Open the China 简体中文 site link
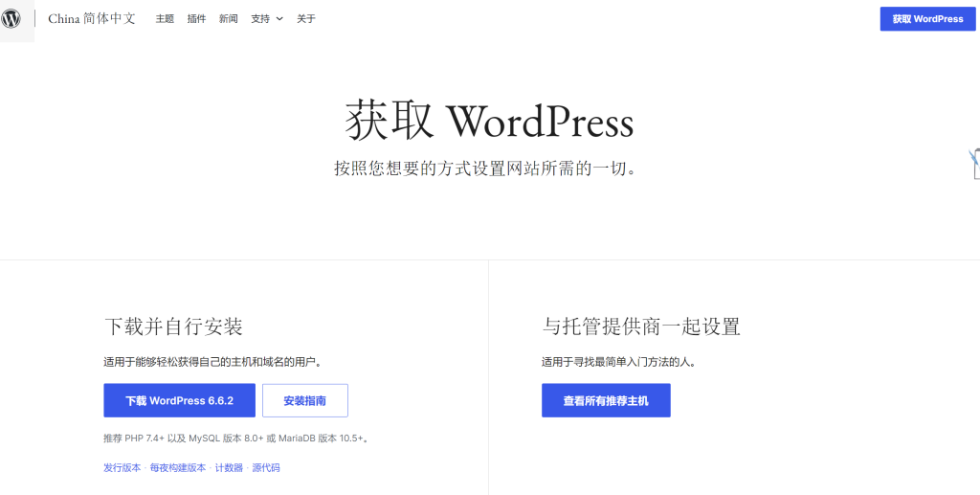This screenshot has width=980, height=495. (x=92, y=18)
